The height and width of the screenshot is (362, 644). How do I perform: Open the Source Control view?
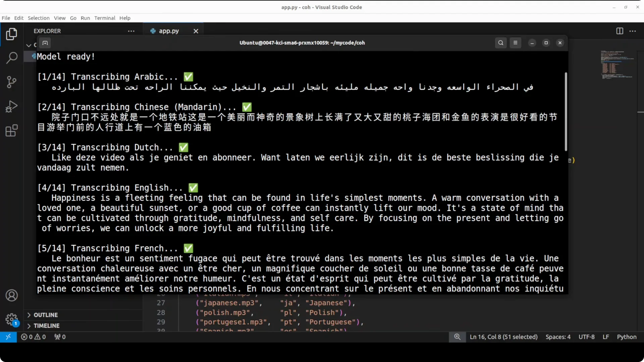(x=12, y=82)
